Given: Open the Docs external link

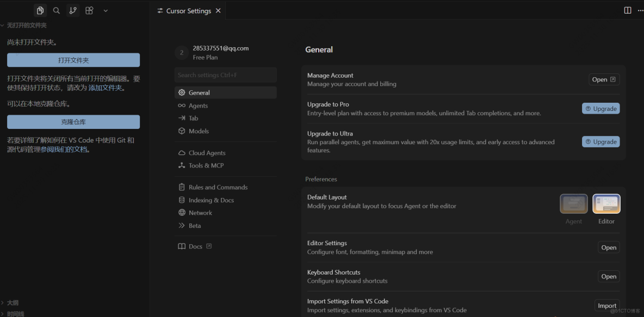Looking at the screenshot, I should pos(195,246).
